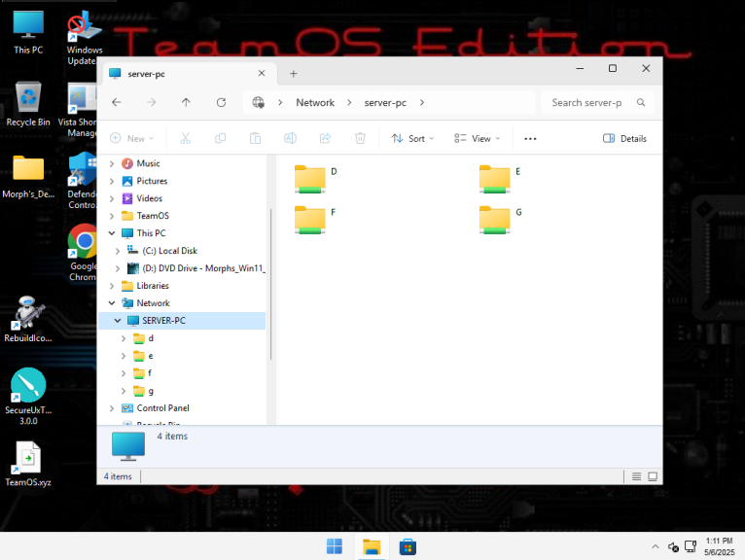Image resolution: width=745 pixels, height=560 pixels.
Task: Expand the (C:) Local Disk node
Action: point(118,251)
